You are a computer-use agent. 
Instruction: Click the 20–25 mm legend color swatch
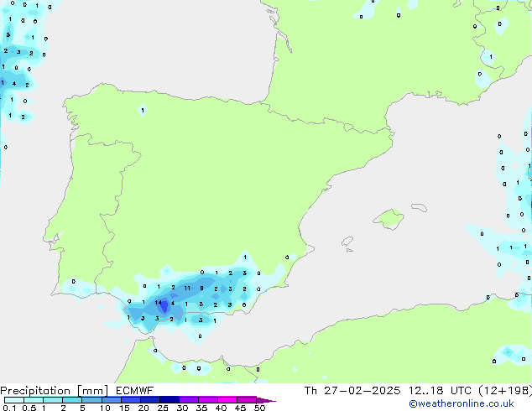[x=149, y=400]
